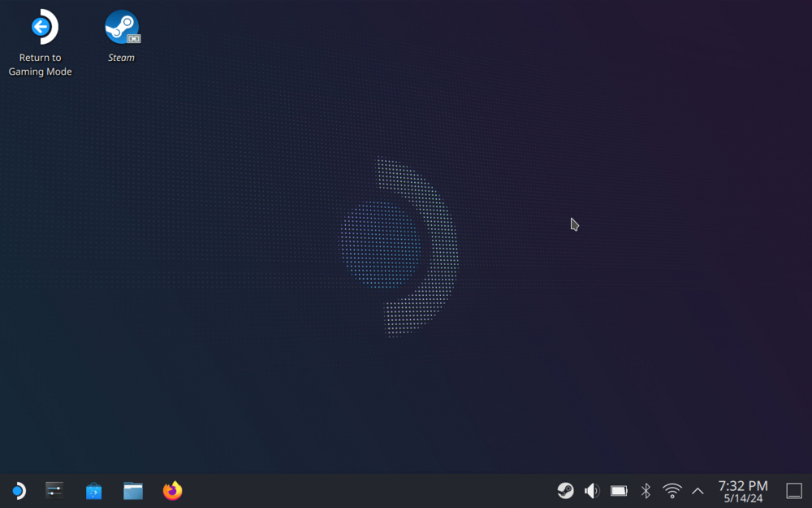
Task: Click the 5/14/24 date in the taskbar
Action: (x=743, y=499)
